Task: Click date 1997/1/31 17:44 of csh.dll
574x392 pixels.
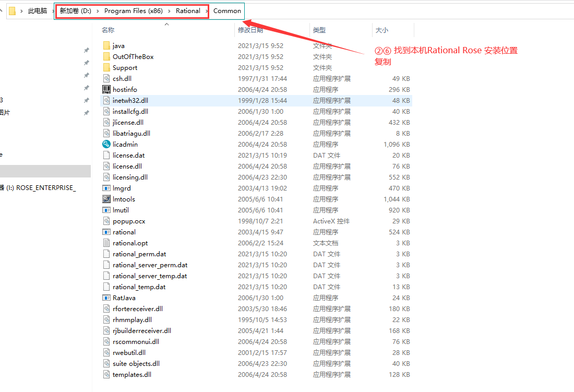Action: tap(262, 78)
